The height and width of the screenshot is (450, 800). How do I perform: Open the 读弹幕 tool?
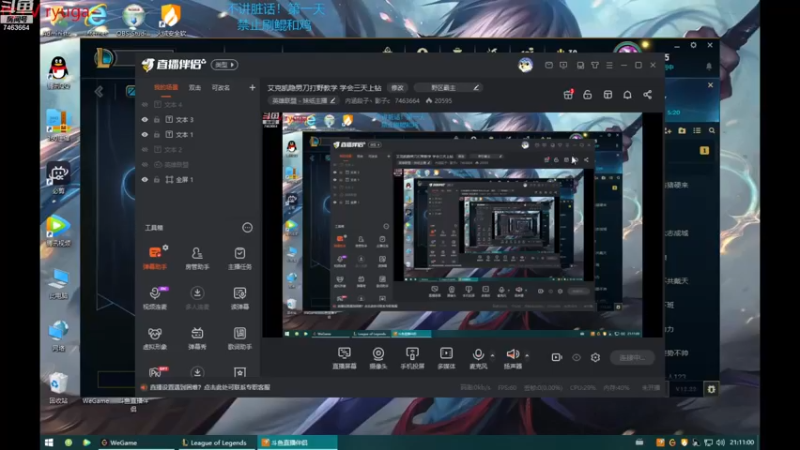(x=239, y=298)
